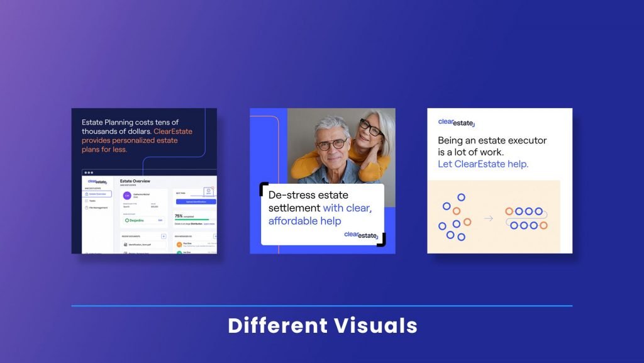Click the Edit link next to Desjardins
The image size is (644, 363).
[x=160, y=221]
